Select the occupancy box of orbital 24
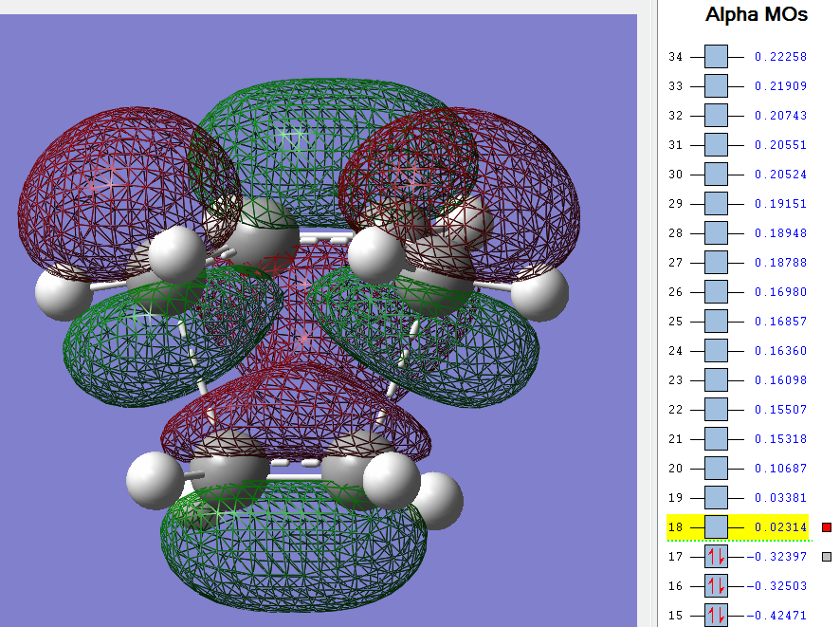 pos(716,351)
